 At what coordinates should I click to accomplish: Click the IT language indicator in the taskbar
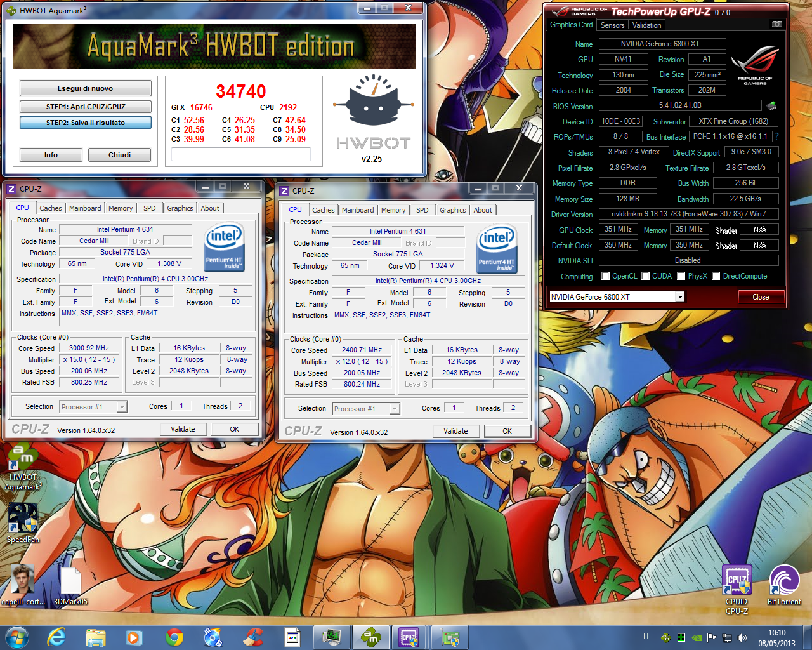[646, 636]
